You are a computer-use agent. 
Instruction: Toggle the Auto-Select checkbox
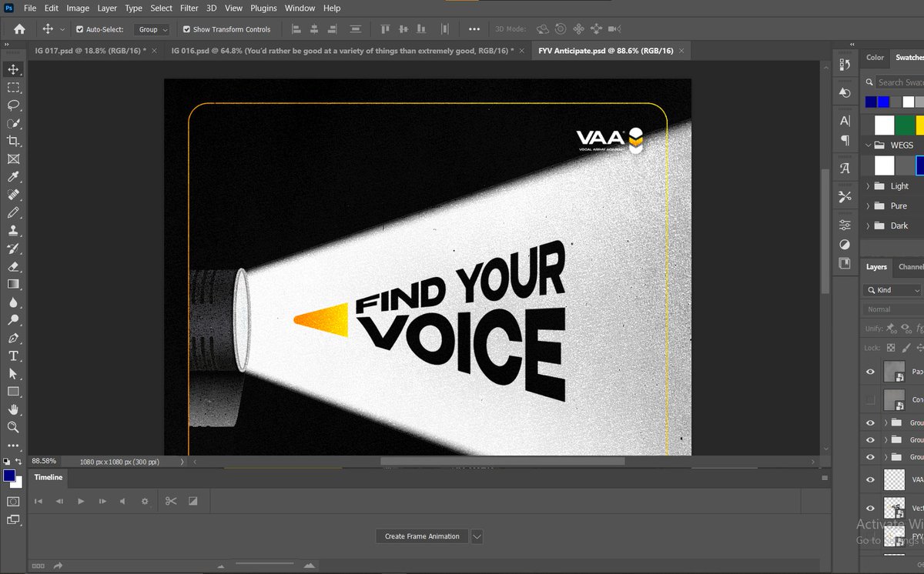pos(80,29)
